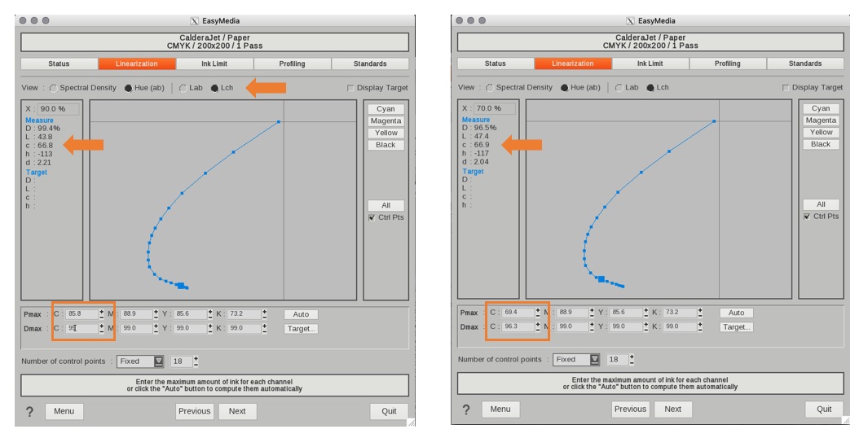Uncheck Ctrl Pts checkbox in right window
The width and height of the screenshot is (868, 438).
coord(805,217)
